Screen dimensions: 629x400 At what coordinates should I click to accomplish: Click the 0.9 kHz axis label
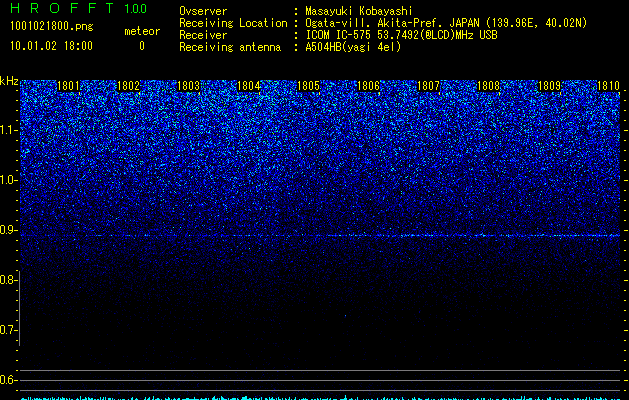click(8, 230)
